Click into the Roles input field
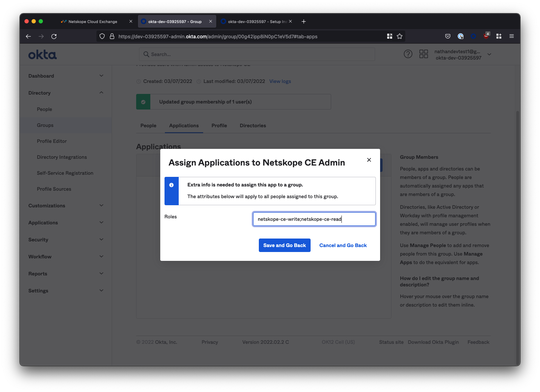Screen dimensions: 540x392 (314, 219)
